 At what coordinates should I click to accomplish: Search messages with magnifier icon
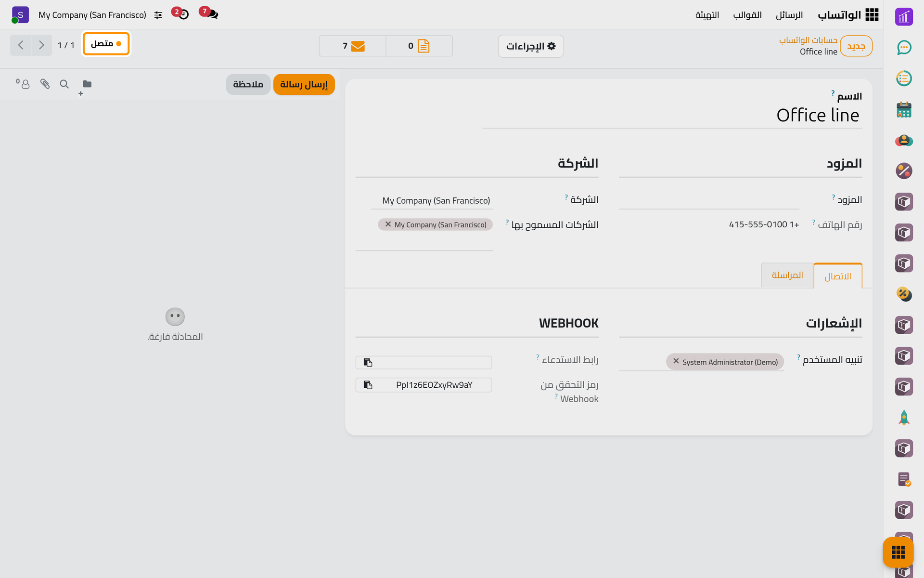point(64,84)
